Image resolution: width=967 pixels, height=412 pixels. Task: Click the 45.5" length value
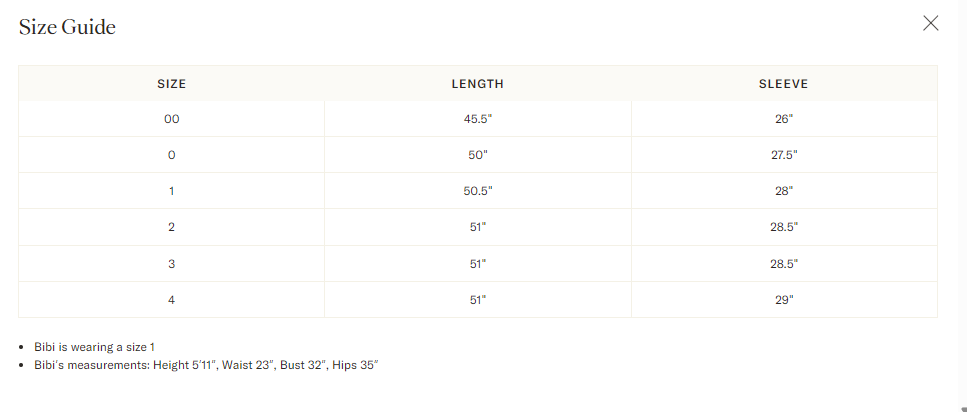tap(478, 119)
